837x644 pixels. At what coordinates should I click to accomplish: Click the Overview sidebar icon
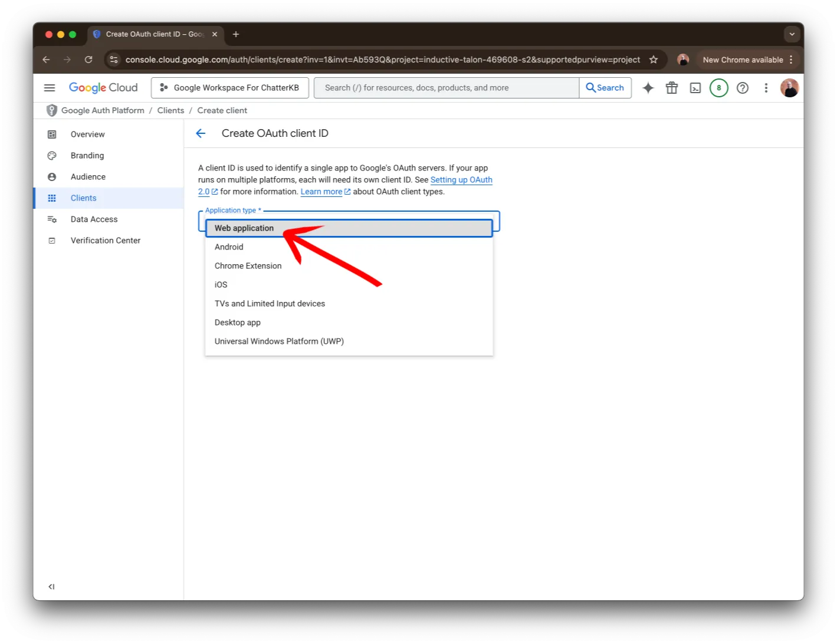tap(52, 134)
